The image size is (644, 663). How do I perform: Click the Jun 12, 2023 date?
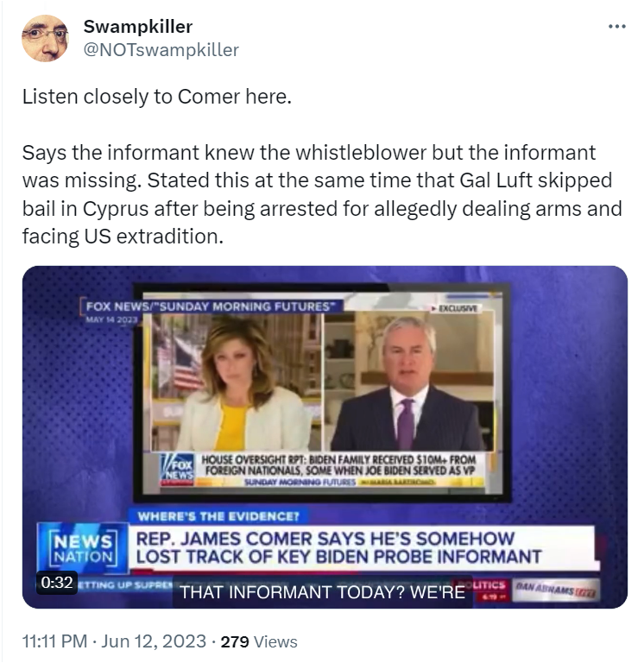tap(154, 641)
